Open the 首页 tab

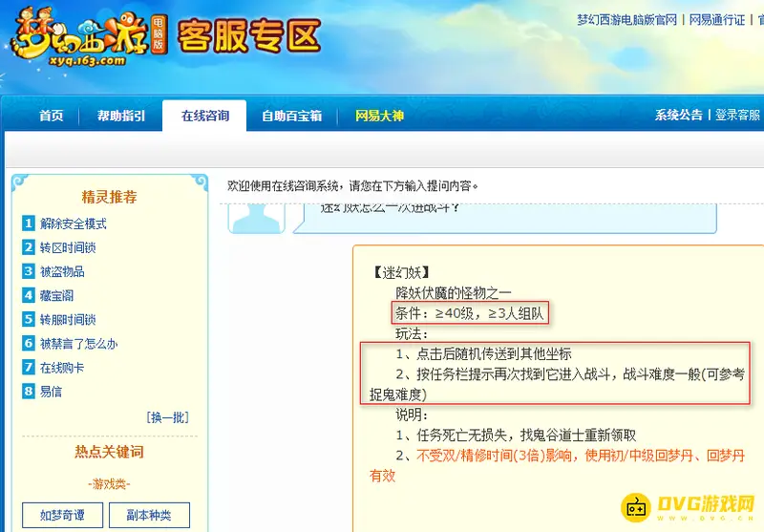click(x=52, y=116)
